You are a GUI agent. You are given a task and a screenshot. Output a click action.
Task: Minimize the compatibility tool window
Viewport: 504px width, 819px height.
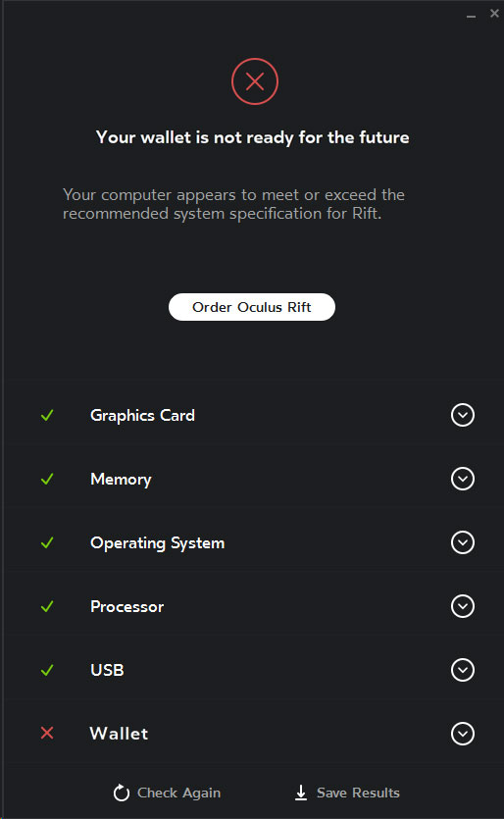tap(471, 16)
